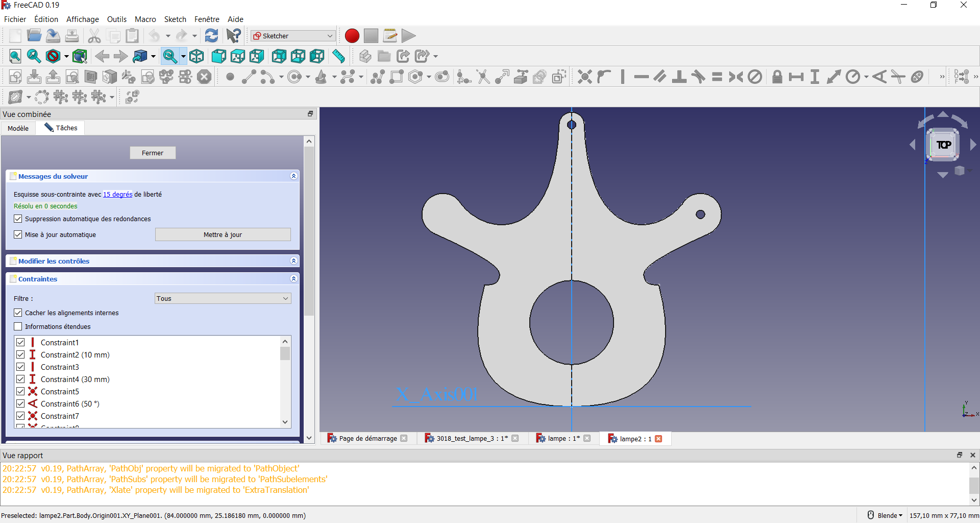
Task: Collapse the Contraintes section
Action: (x=293, y=279)
